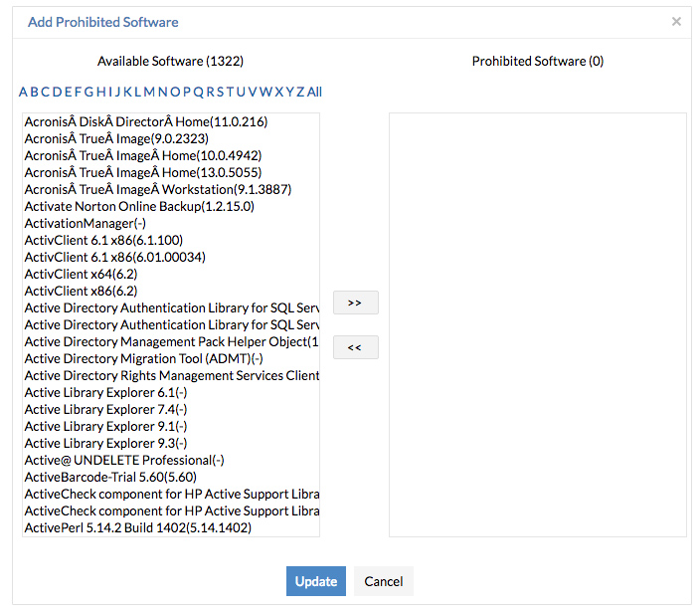The image size is (700, 612).
Task: Remove software from prohibited list (<<)
Action: pos(355,347)
